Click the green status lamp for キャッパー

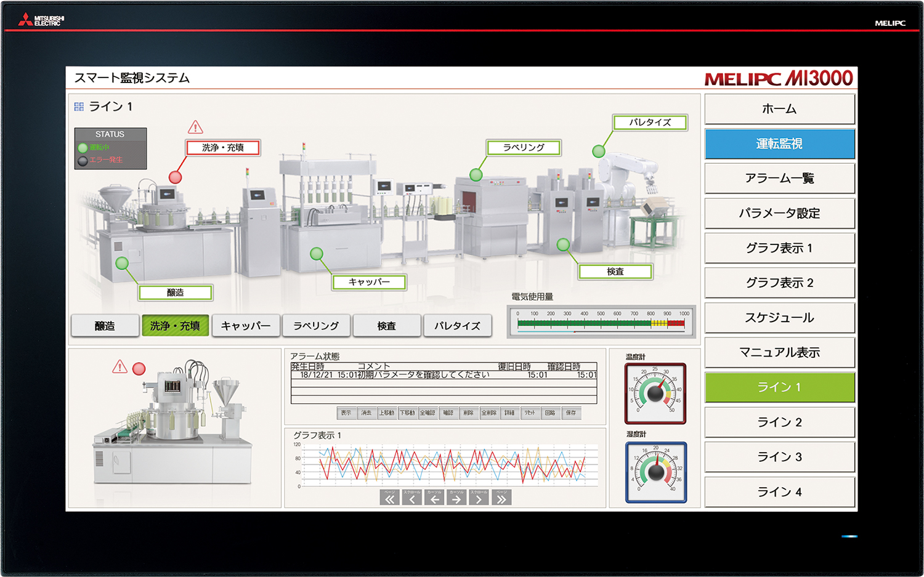pyautogui.click(x=317, y=253)
